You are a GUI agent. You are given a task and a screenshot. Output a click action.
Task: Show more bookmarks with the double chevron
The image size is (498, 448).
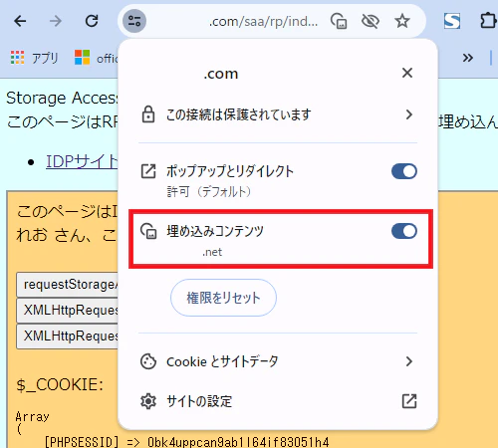(x=468, y=58)
